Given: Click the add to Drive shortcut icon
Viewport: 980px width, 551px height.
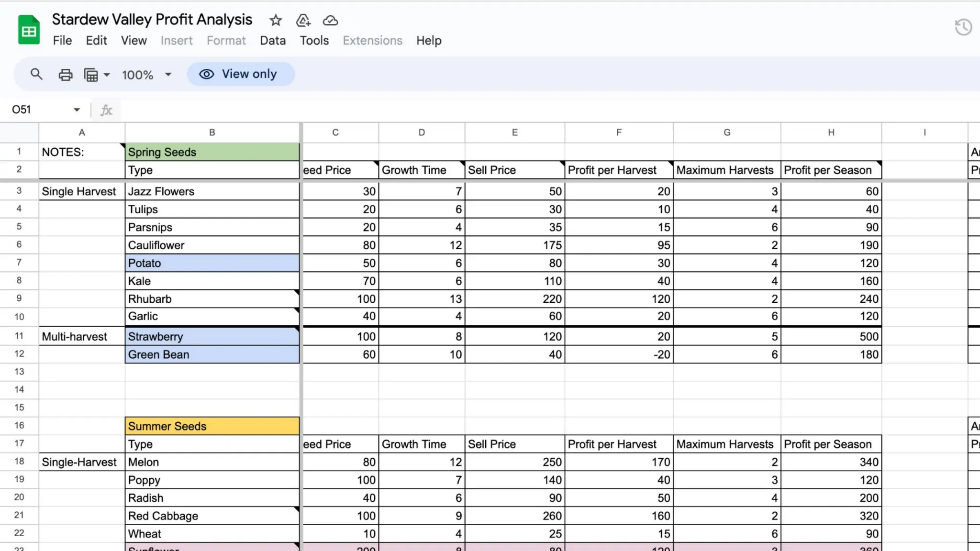Looking at the screenshot, I should (x=303, y=20).
